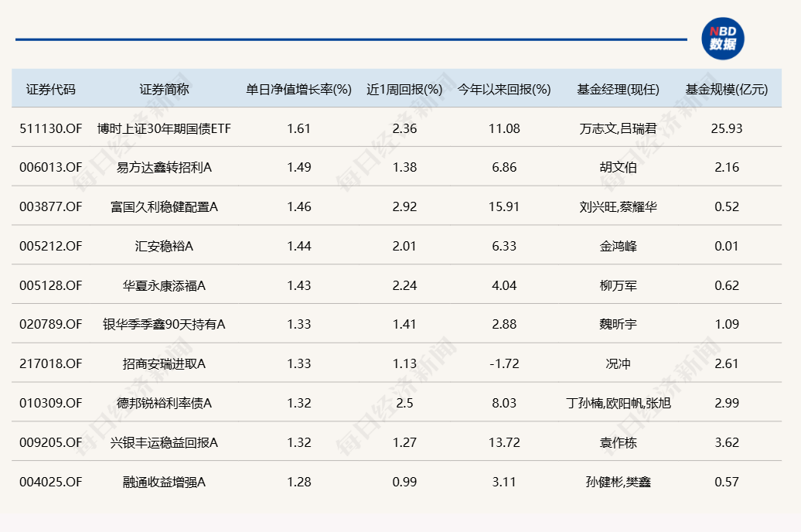Select fund name 汇安稳裕A

coord(164,246)
